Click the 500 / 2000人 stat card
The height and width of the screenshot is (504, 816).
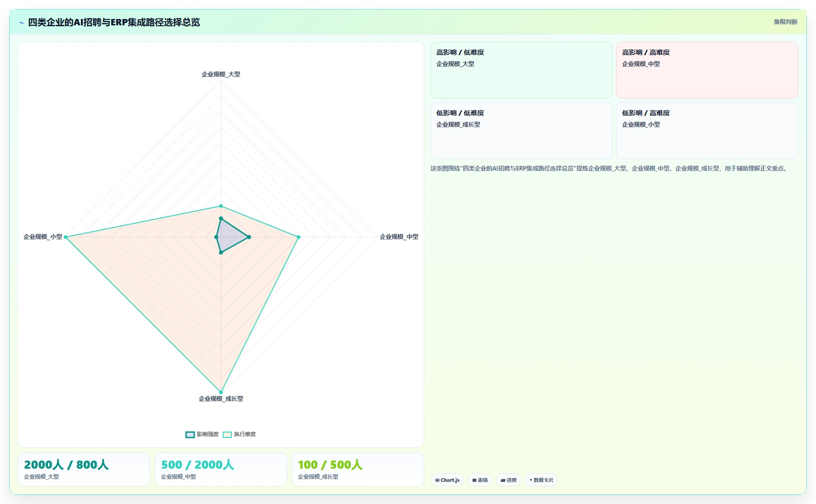pyautogui.click(x=221, y=470)
